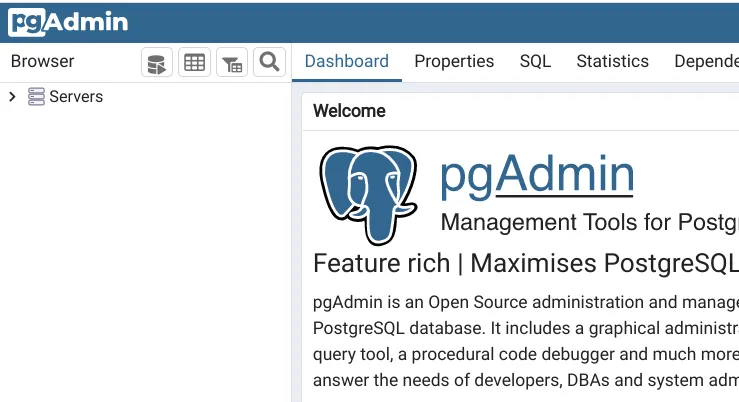739x402 pixels.
Task: Click the pgAdmin logo in header
Action: click(x=68, y=22)
